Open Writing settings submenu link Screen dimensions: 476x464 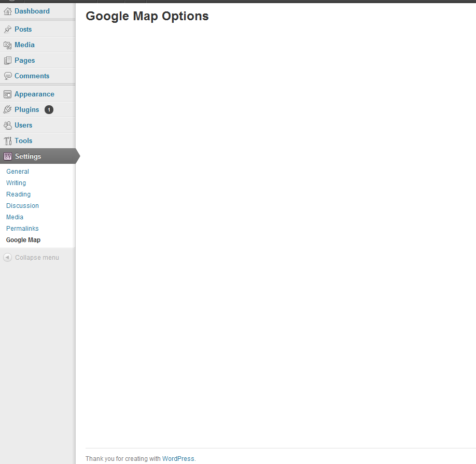tap(16, 183)
